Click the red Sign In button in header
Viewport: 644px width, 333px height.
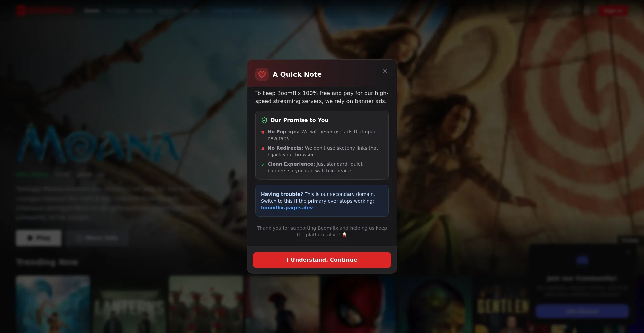(613, 11)
